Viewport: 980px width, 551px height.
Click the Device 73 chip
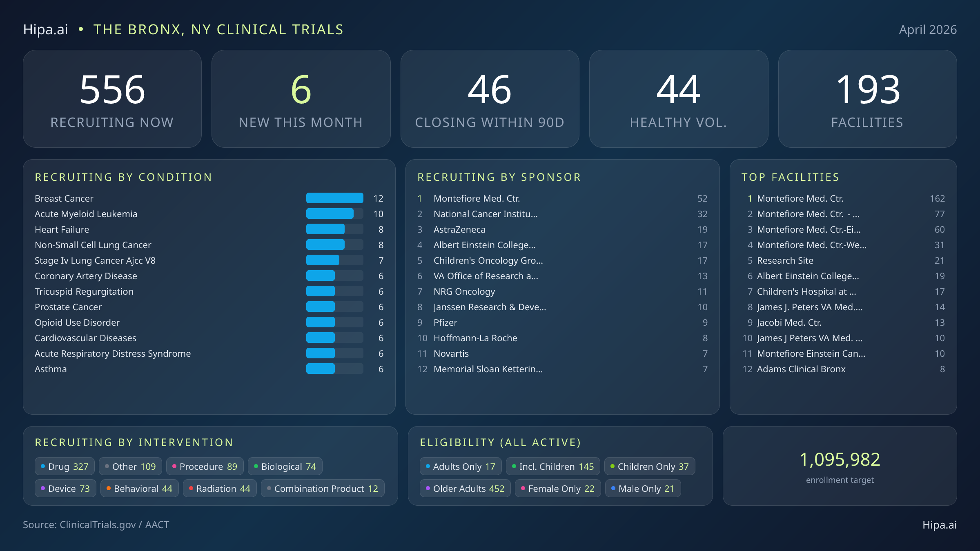tap(65, 489)
